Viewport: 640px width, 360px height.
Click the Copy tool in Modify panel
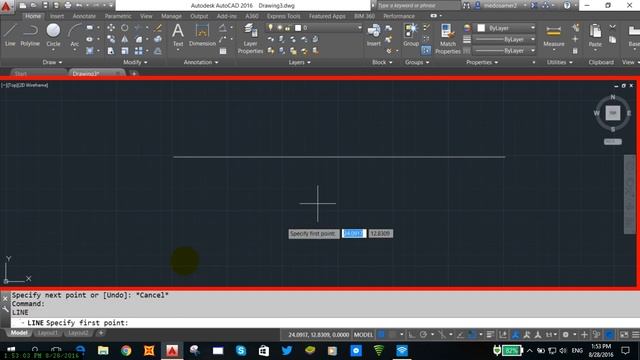click(x=111, y=39)
